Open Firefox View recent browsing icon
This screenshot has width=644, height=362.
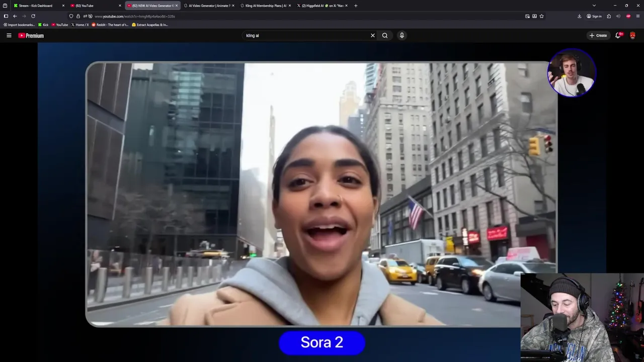[5, 6]
